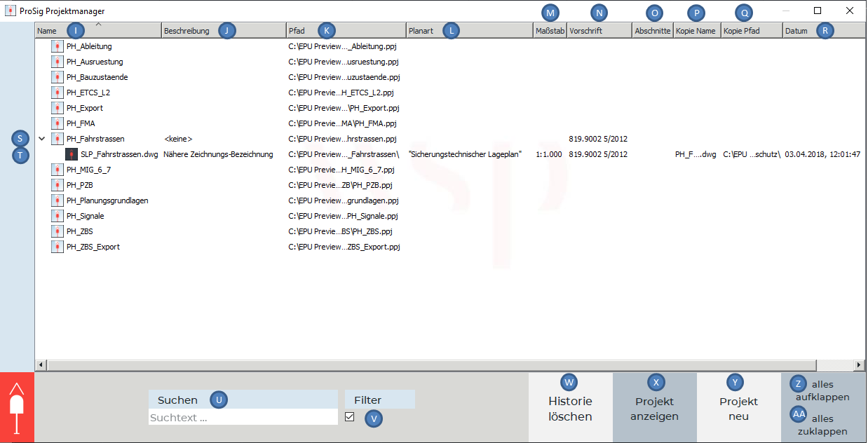
Task: Click the Suchtext search input field
Action: 243,418
